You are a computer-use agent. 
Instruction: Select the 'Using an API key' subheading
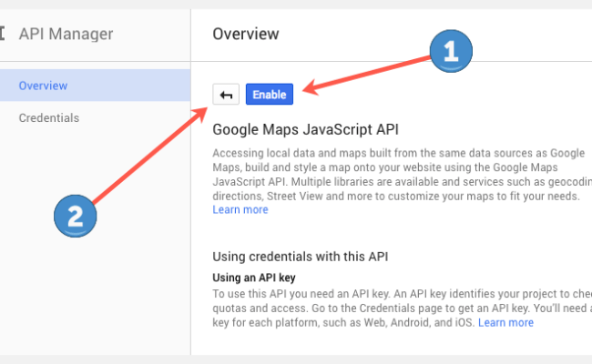(x=254, y=278)
